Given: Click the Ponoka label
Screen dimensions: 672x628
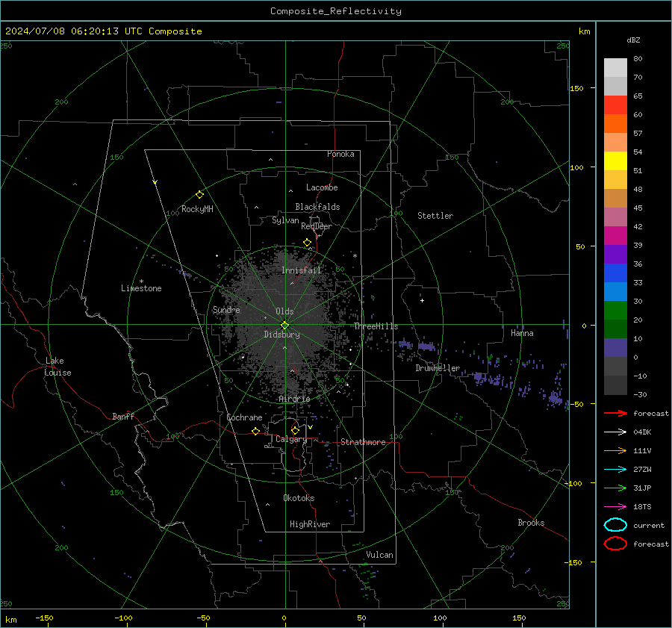Looking at the screenshot, I should [340, 154].
